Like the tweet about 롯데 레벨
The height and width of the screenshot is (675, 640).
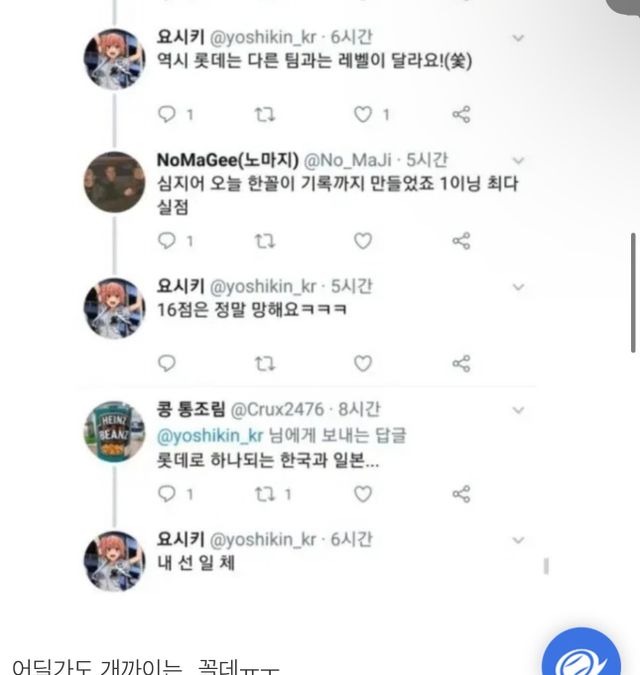click(x=364, y=114)
